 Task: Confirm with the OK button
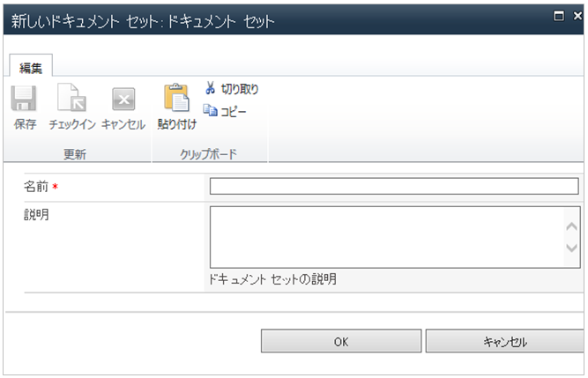click(340, 342)
